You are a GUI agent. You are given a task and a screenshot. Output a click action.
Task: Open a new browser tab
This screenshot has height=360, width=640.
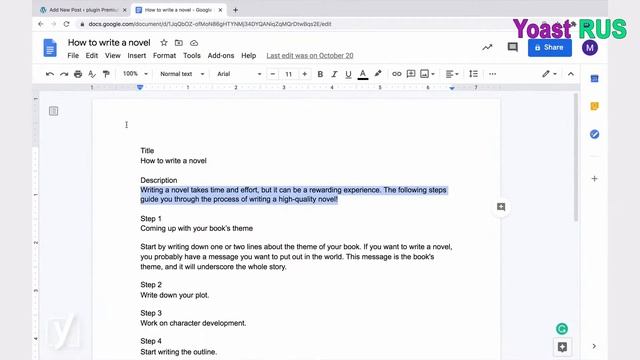(236, 10)
